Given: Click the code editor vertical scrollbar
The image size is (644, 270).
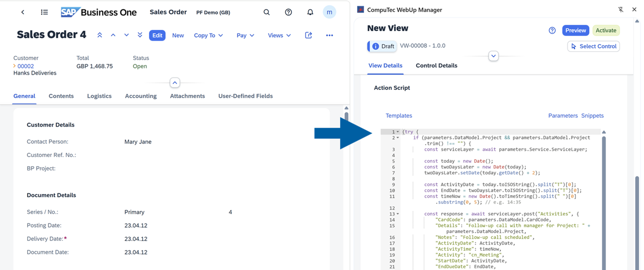Looking at the screenshot, I should click(x=604, y=200).
